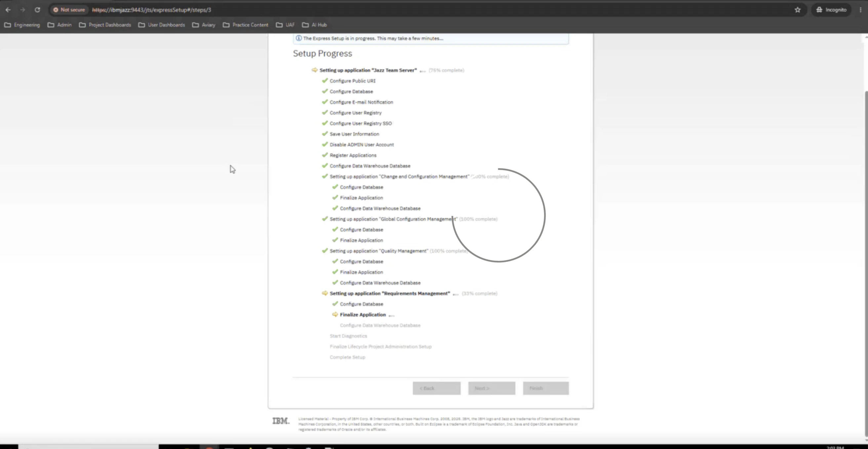This screenshot has height=449, width=868.
Task: Click the green check beside Global Configuration Management
Action: coord(325,219)
